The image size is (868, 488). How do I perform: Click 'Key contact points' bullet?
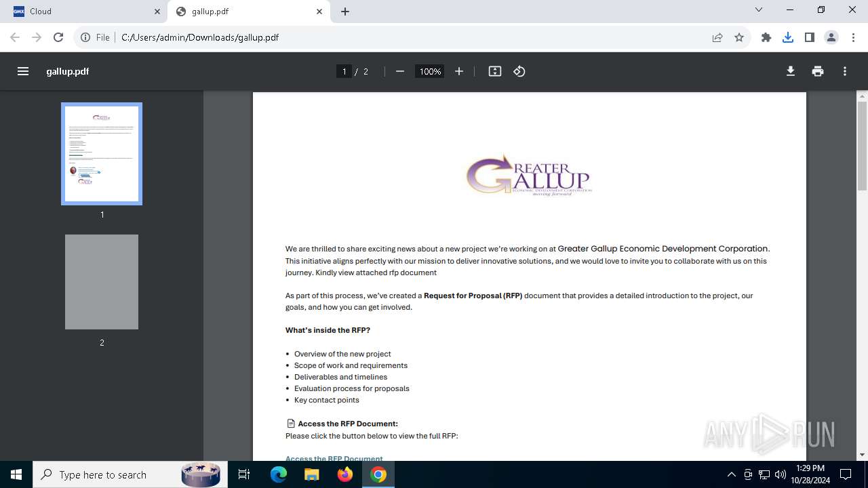click(327, 400)
